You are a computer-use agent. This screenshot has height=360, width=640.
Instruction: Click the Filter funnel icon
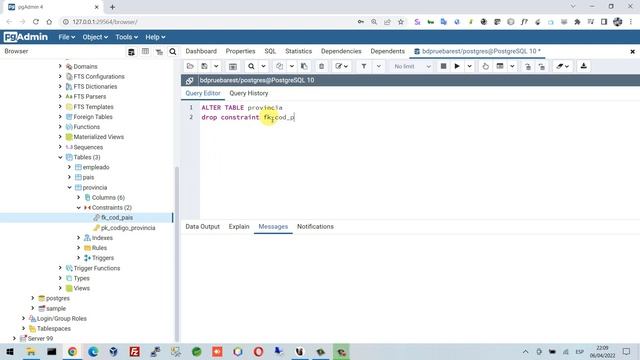tap(364, 66)
